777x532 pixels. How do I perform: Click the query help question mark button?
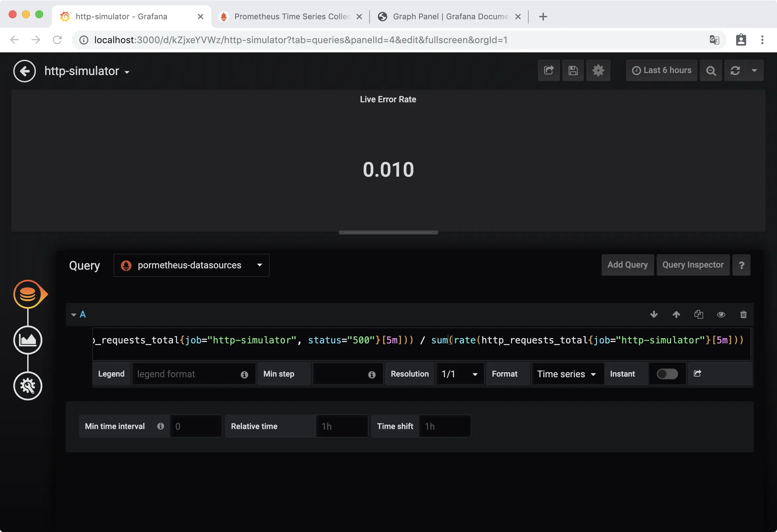pyautogui.click(x=741, y=265)
